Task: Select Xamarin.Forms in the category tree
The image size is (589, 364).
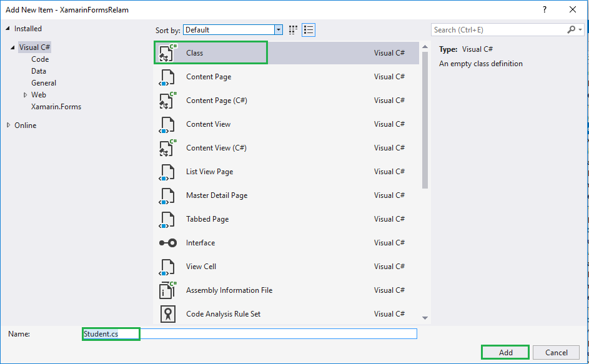Action: (x=56, y=107)
